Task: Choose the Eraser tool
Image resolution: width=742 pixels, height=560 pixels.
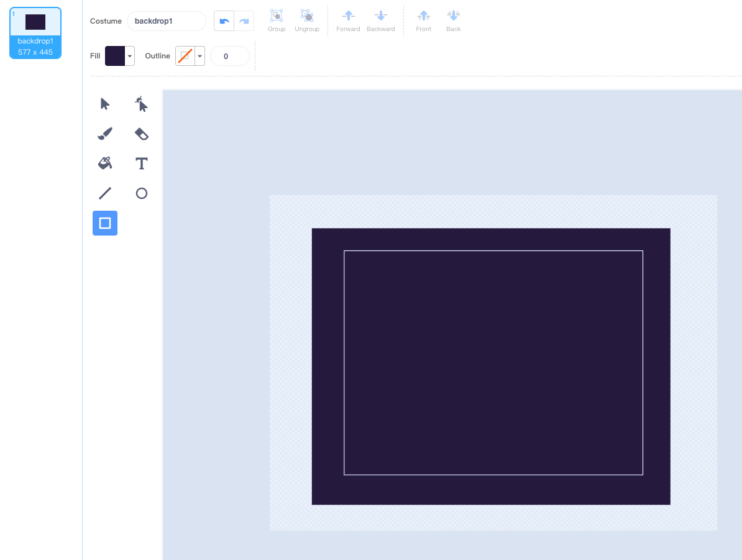Action: pos(142,134)
